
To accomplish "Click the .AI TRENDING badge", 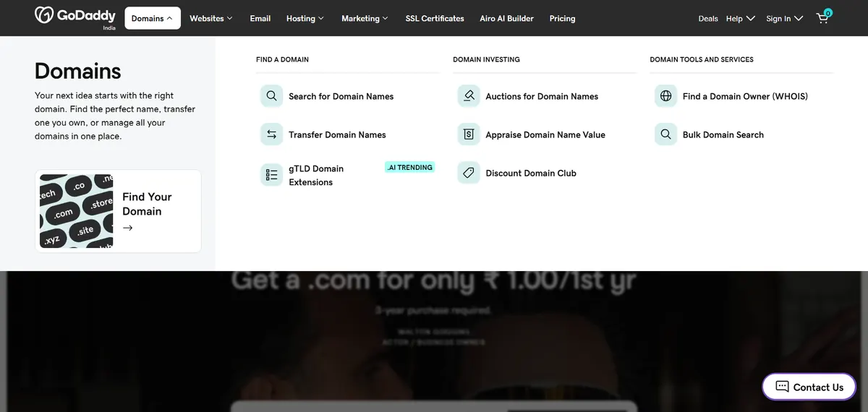I will click(x=410, y=167).
